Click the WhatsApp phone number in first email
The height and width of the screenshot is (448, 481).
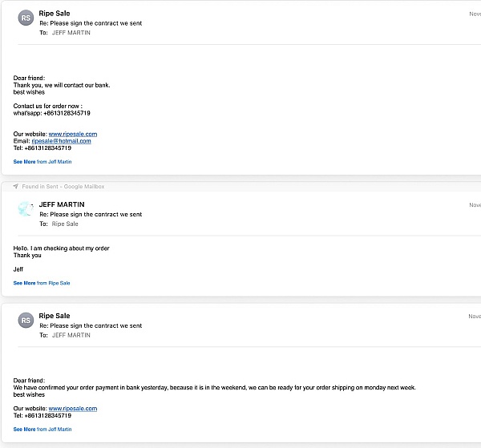pos(67,113)
